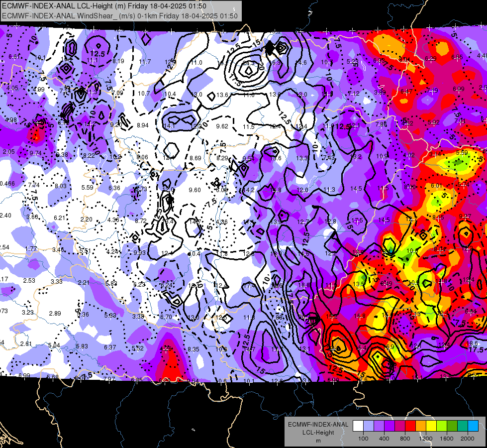Click the '9.74' grid value
The height and width of the screenshot is (448, 487).
(36, 153)
